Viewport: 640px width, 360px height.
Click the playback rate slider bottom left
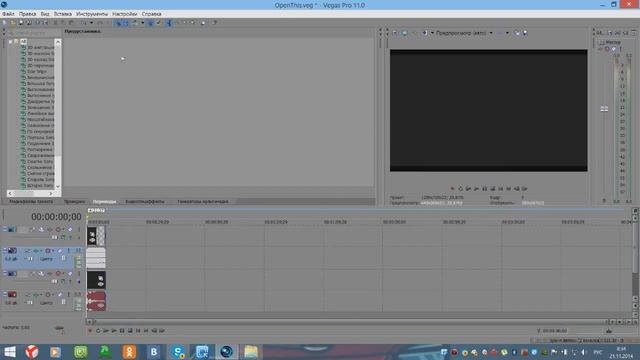coord(60,328)
